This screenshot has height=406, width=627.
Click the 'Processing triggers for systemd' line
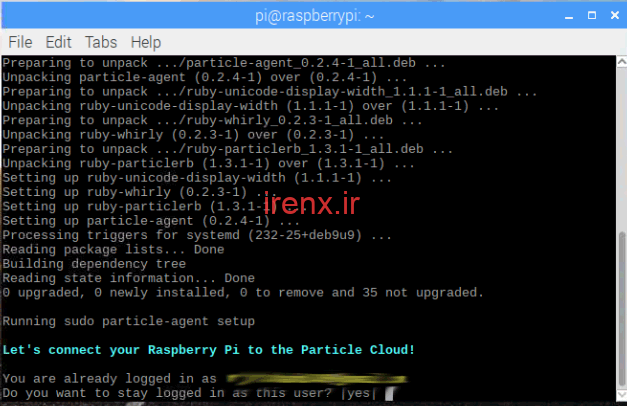point(196,235)
